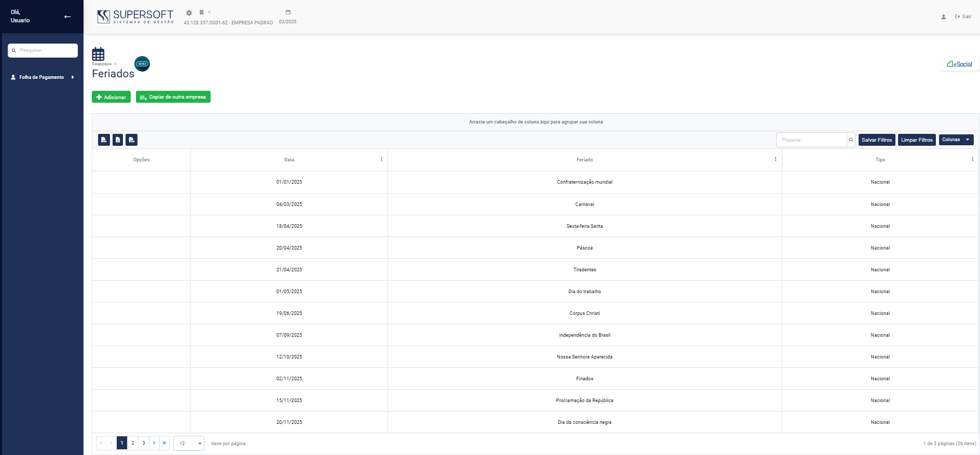Image resolution: width=980 pixels, height=455 pixels.
Task: Open the settings gear in header
Action: pyautogui.click(x=189, y=13)
